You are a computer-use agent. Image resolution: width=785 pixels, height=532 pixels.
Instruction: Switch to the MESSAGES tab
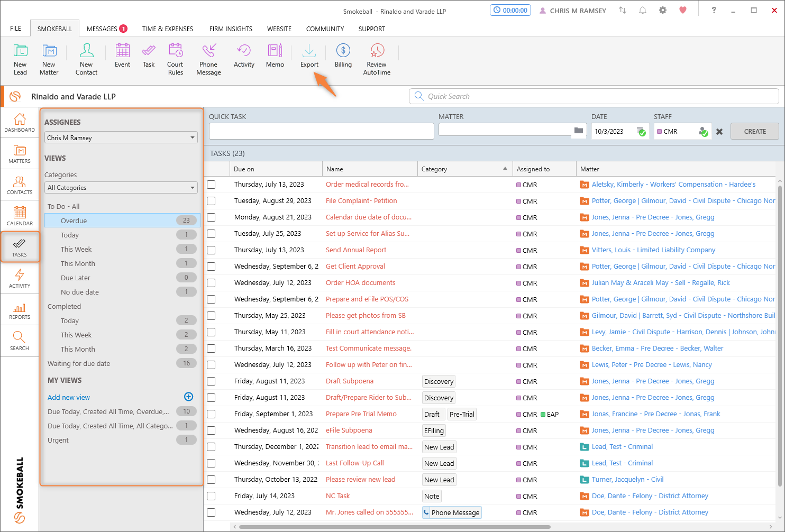tap(107, 29)
